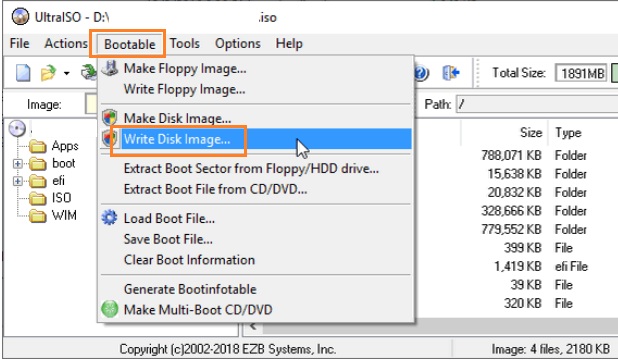Choose Load Boot File...
The width and height of the screenshot is (618, 360).
pos(255,218)
